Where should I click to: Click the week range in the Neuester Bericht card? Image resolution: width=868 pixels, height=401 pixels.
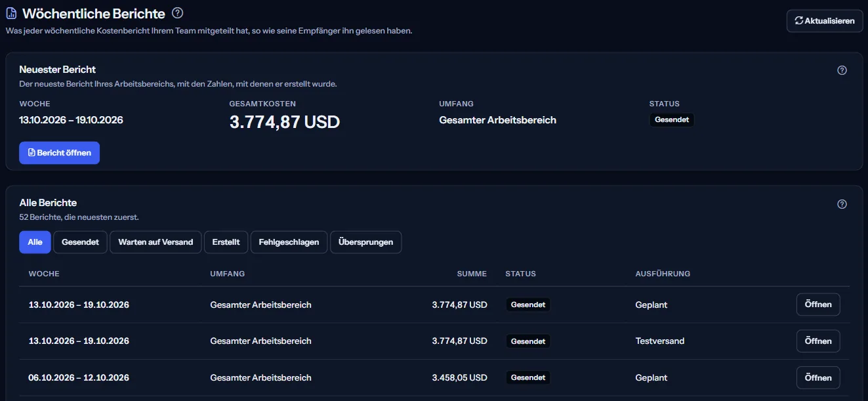(72, 120)
